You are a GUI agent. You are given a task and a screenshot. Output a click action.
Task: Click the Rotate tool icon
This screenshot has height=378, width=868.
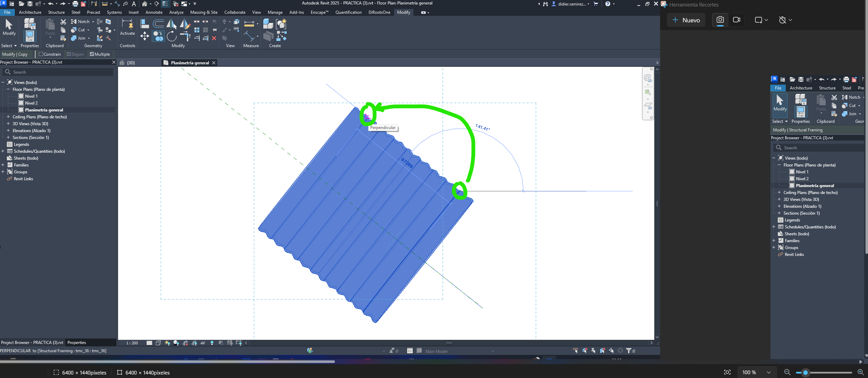click(x=171, y=36)
